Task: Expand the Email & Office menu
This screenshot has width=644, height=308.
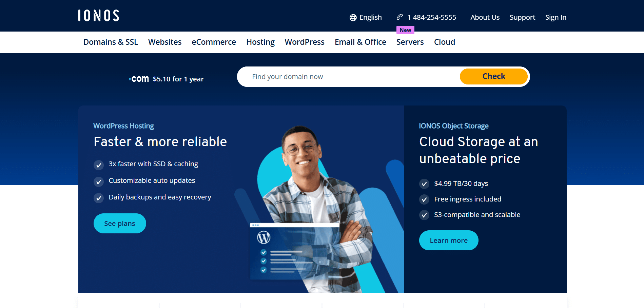Action: [360, 42]
